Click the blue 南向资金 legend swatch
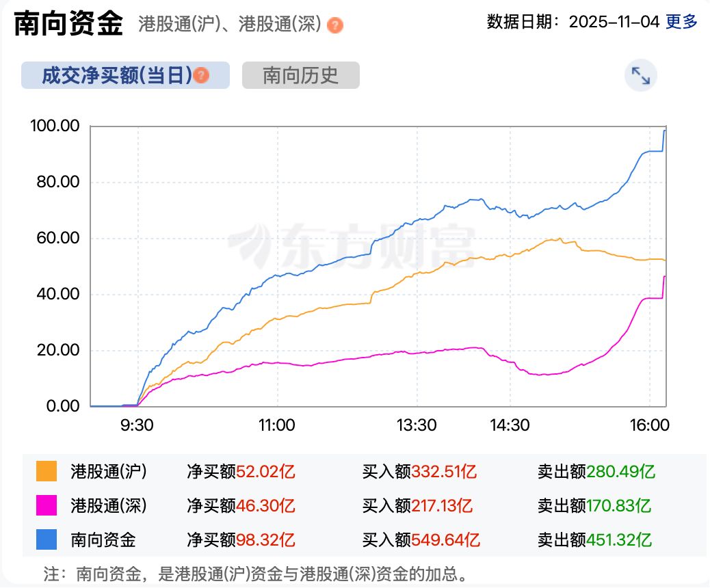Viewport: 710px width, 588px height. point(47,540)
